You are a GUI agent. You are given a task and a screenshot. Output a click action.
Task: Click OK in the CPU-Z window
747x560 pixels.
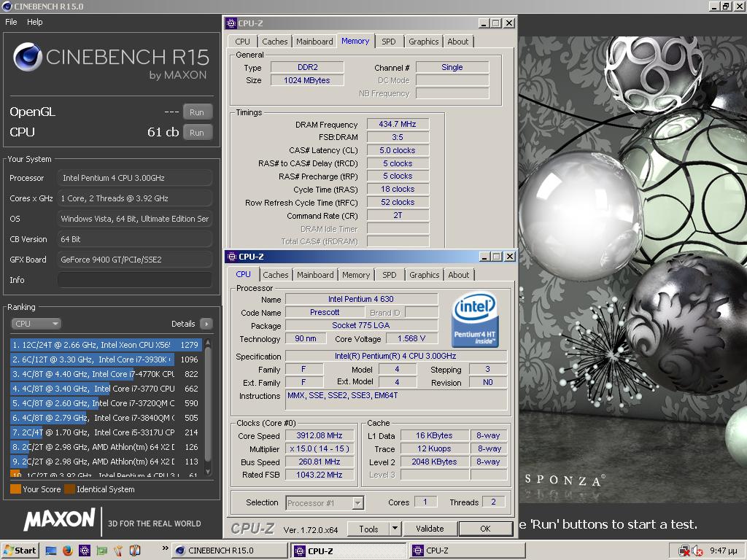pos(485,529)
